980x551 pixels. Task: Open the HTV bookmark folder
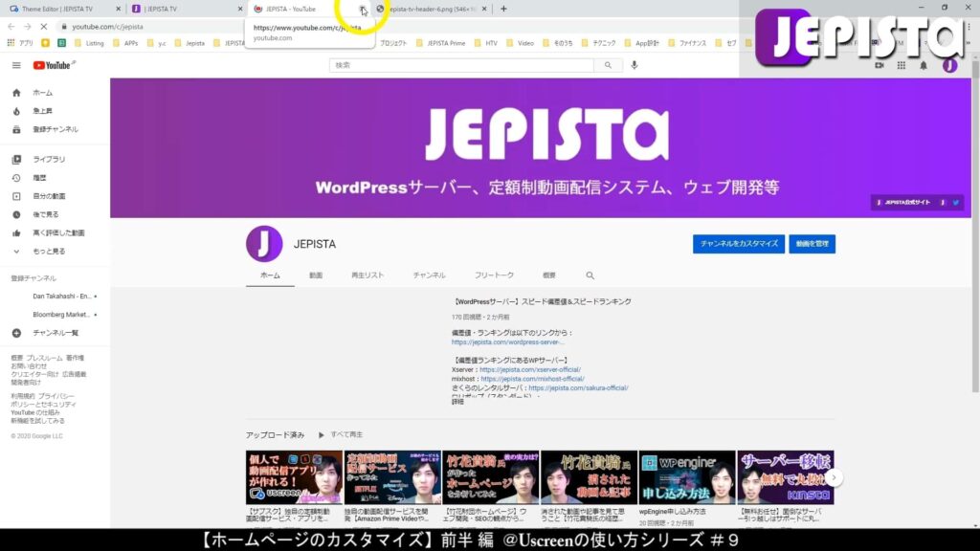tap(485, 43)
